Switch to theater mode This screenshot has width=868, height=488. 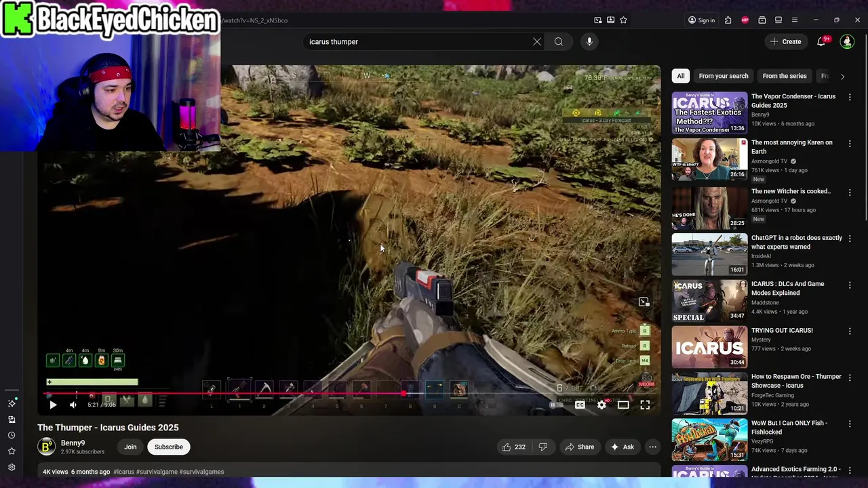(623, 405)
